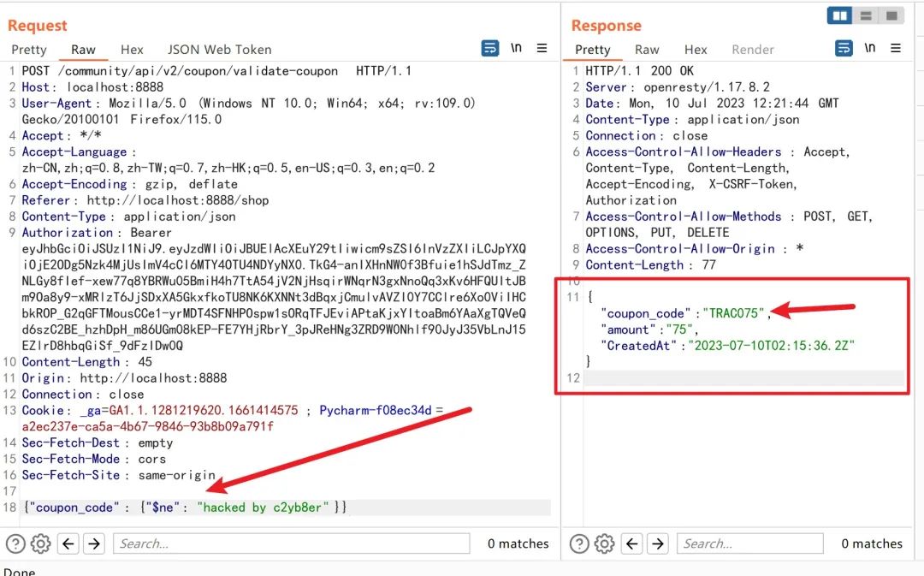Click the User-Agent header line
Screen dimensions: 924x576
pyautogui.click(x=249, y=111)
